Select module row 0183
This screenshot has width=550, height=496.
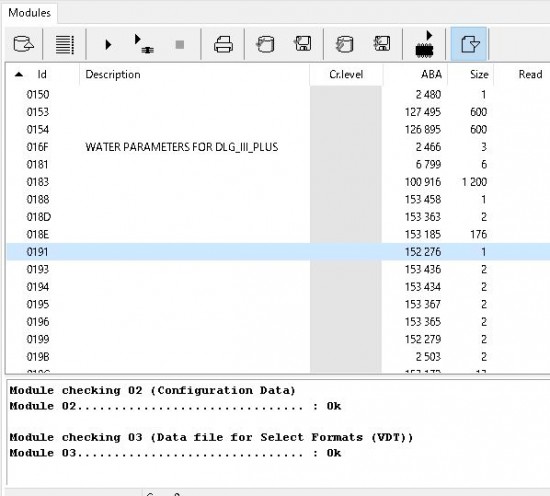pyautogui.click(x=278, y=182)
